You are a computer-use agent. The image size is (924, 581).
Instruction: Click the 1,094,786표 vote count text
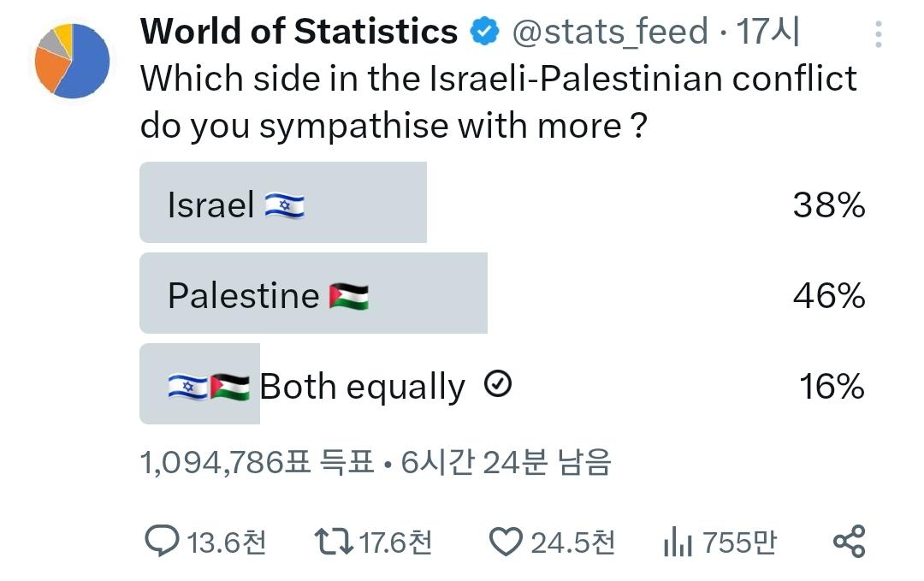[x=225, y=462]
